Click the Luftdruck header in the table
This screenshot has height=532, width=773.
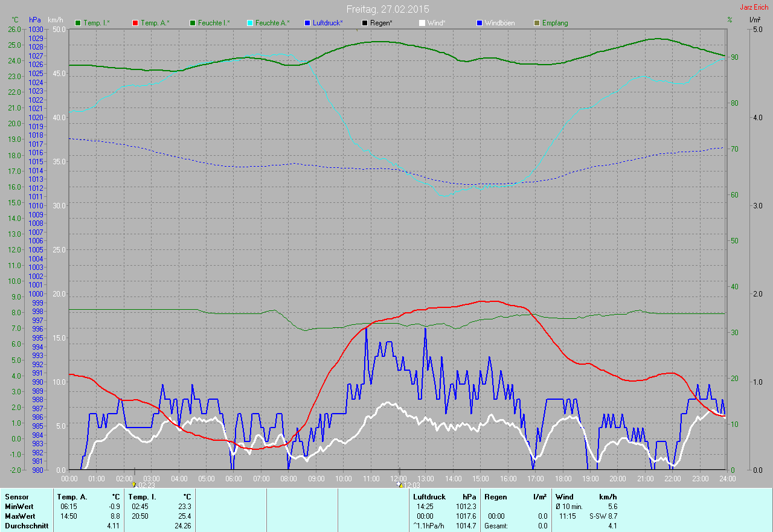point(429,497)
